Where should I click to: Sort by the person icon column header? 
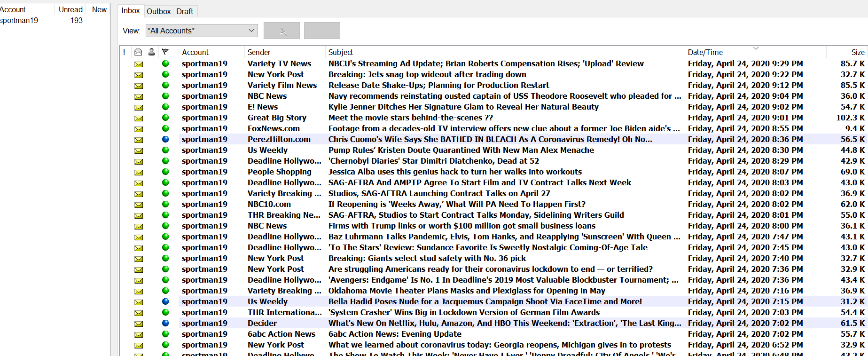pyautogui.click(x=151, y=52)
